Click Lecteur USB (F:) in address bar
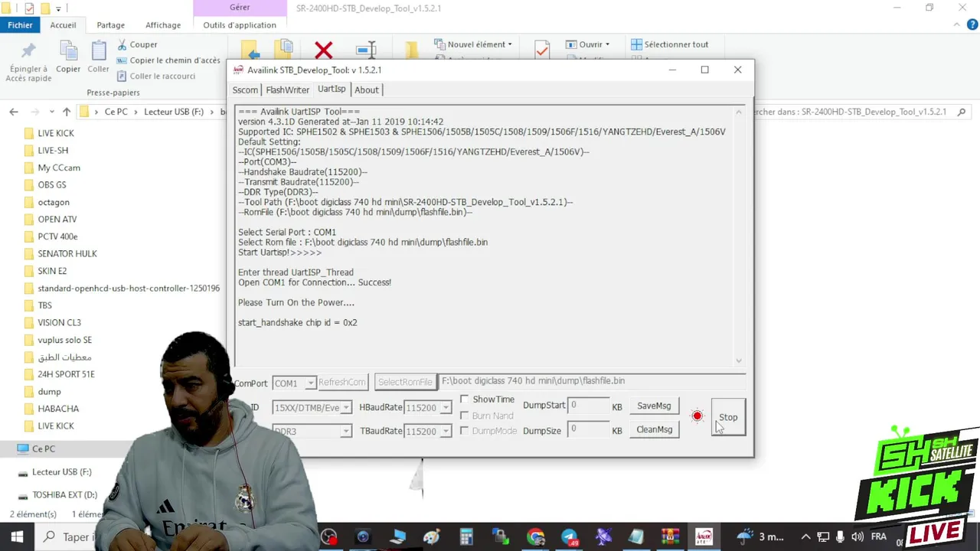Image resolution: width=980 pixels, height=551 pixels. click(x=174, y=112)
